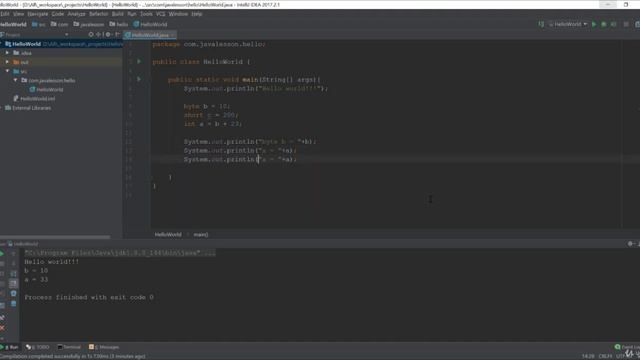The height and width of the screenshot is (360, 640).
Task: Open the Navigate menu
Action: 38,14
